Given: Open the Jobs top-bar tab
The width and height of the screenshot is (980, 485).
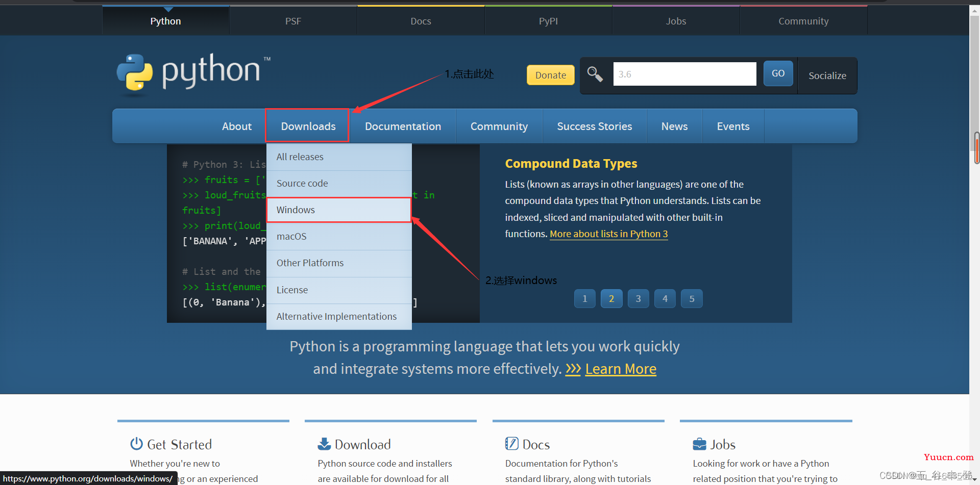Looking at the screenshot, I should (676, 21).
